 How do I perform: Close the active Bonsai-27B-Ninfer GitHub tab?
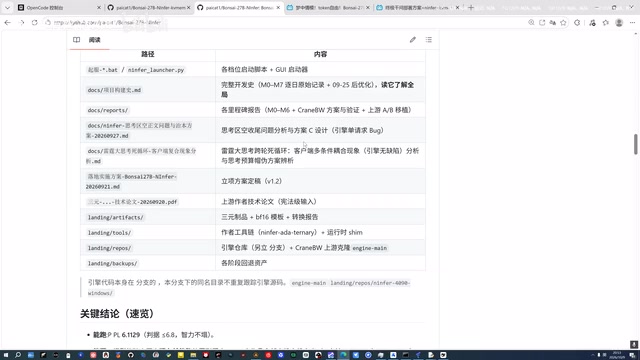click(278, 7)
